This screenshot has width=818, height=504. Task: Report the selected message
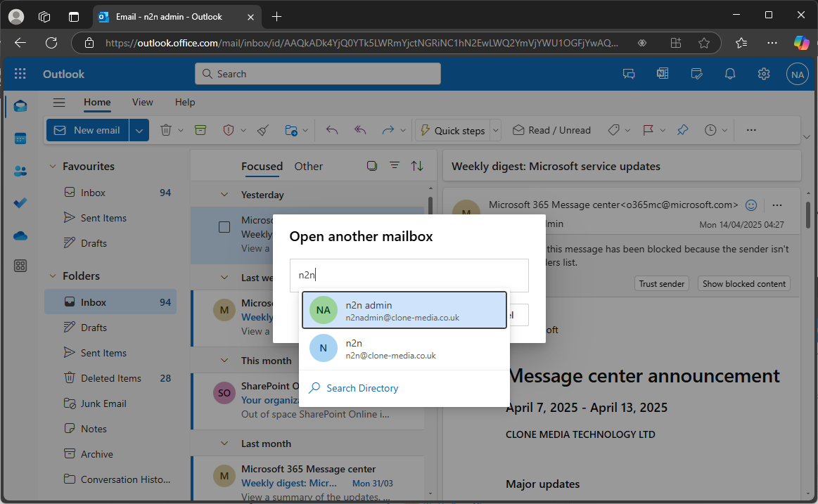click(x=229, y=130)
